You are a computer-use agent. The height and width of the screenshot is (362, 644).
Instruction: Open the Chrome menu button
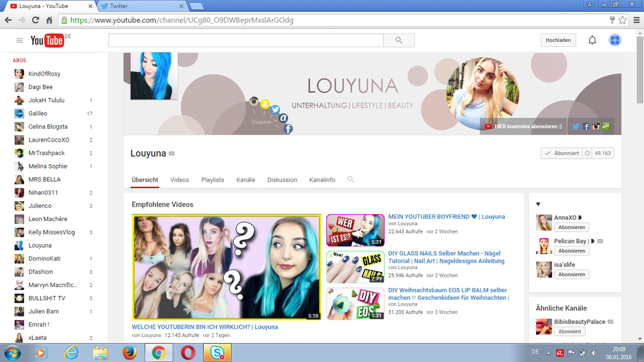[635, 20]
